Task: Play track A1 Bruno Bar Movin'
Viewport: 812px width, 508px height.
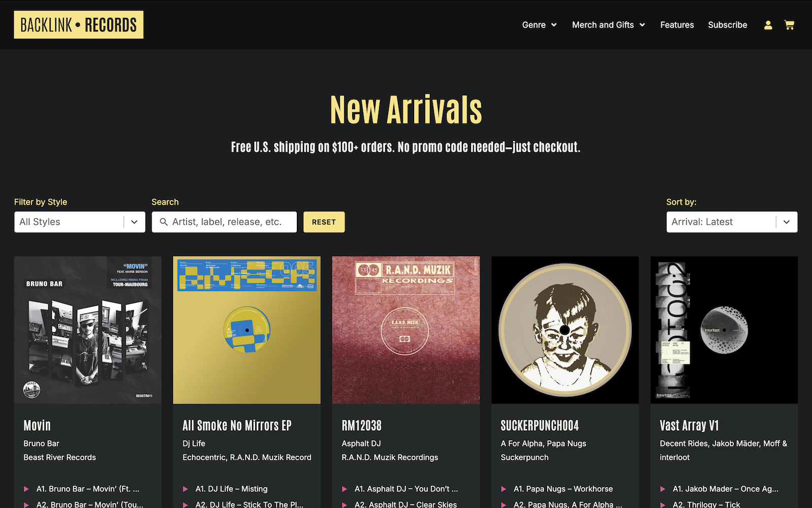Action: (26, 489)
